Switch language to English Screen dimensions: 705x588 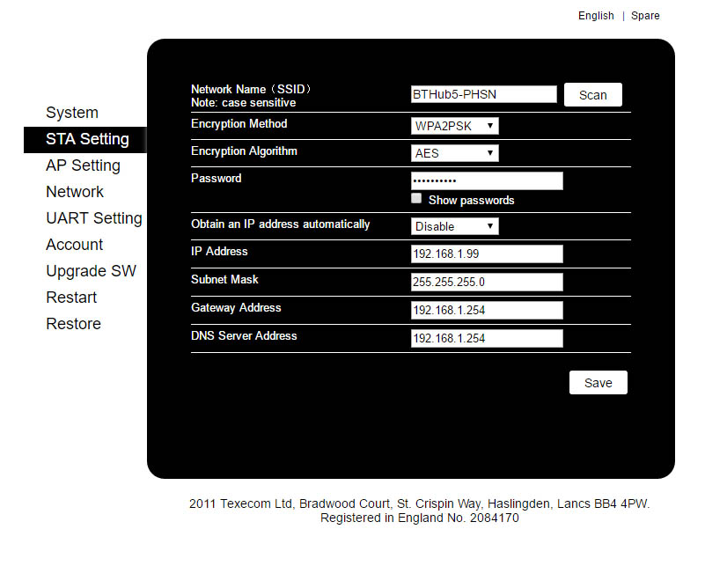pyautogui.click(x=596, y=16)
